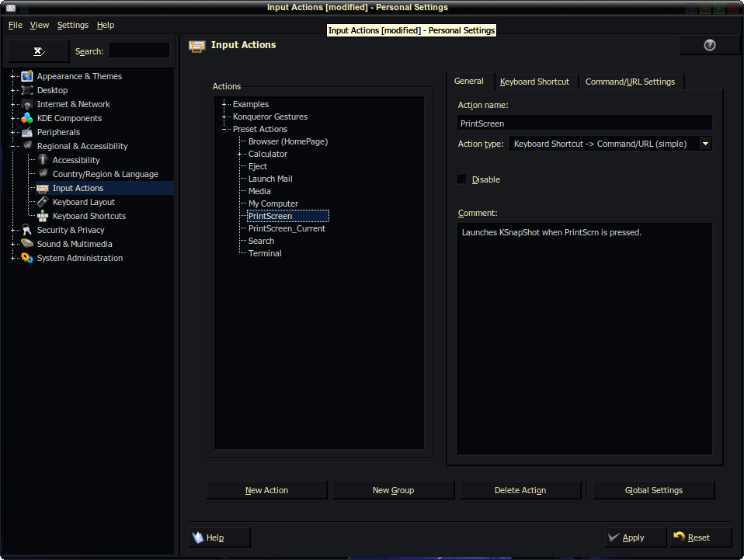Click inside the Comment text area

[x=585, y=339]
